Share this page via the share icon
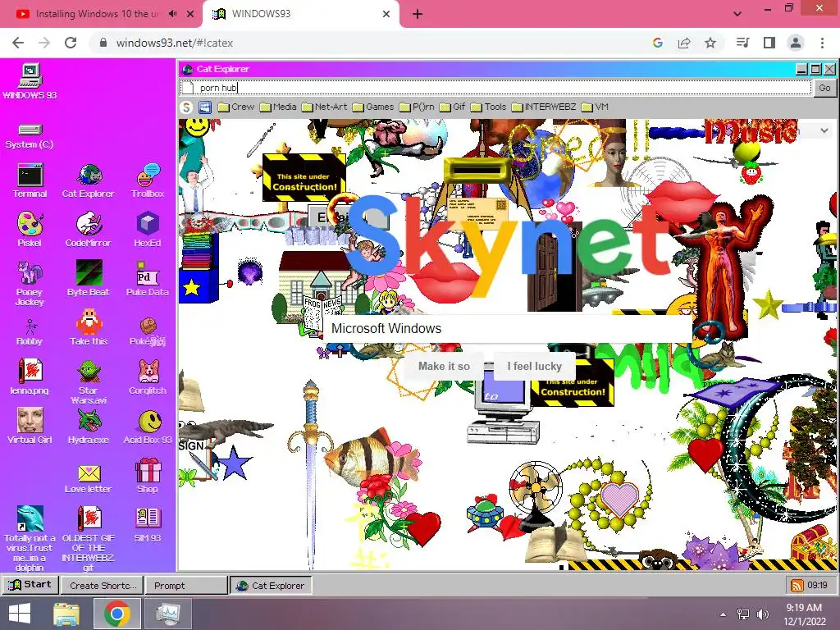This screenshot has width=840, height=630. 684,43
